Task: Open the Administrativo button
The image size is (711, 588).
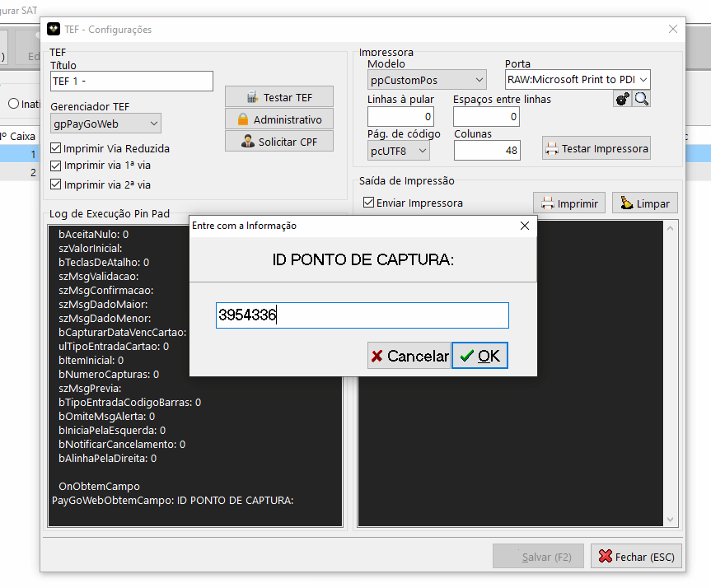Action: click(x=279, y=119)
